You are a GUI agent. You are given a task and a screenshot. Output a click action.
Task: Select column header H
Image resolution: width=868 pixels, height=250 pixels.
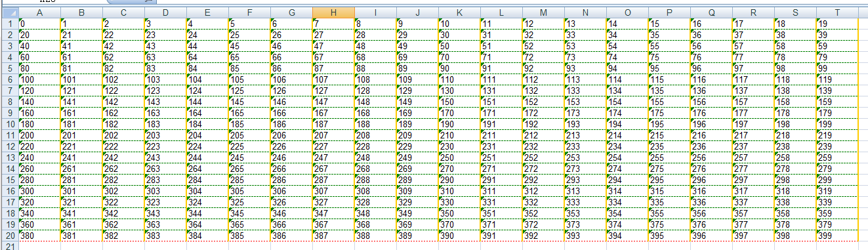point(333,12)
